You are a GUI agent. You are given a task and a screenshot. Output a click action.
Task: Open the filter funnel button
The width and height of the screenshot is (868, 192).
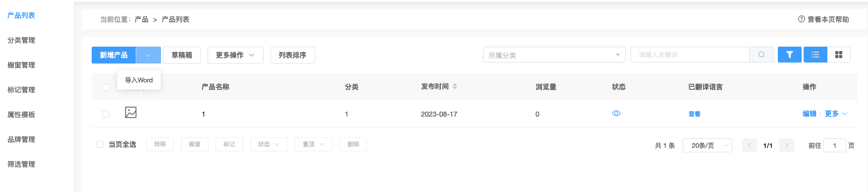tap(790, 55)
